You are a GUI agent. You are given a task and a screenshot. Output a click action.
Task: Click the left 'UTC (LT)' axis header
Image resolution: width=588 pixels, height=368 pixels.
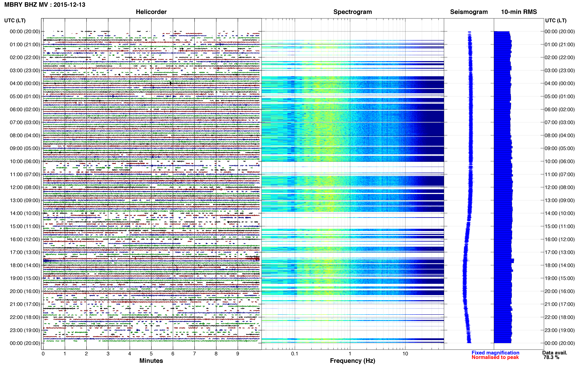[15, 20]
